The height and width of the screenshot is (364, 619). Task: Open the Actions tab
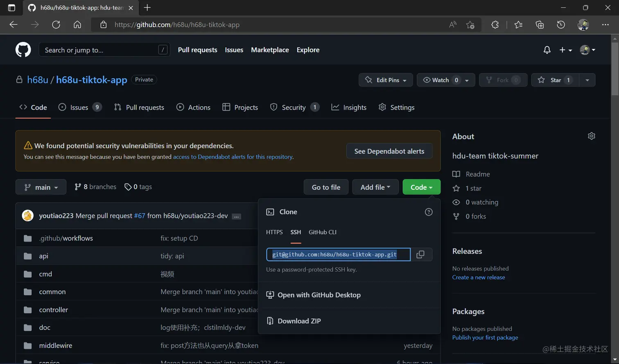193,107
